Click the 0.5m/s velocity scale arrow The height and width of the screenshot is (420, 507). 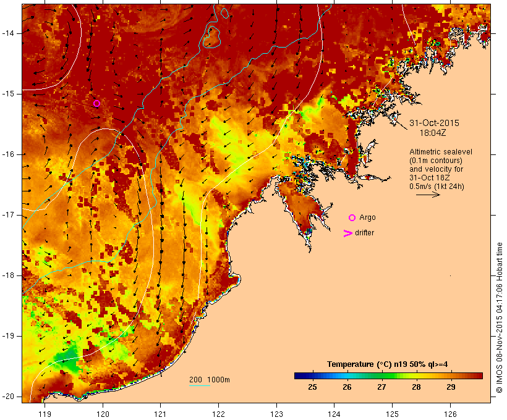tap(428, 195)
